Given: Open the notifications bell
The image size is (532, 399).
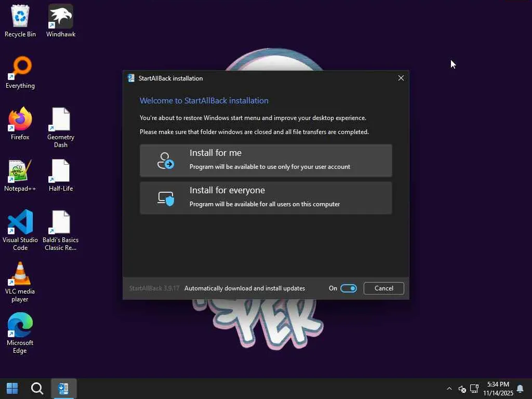Looking at the screenshot, I should pyautogui.click(x=520, y=389).
